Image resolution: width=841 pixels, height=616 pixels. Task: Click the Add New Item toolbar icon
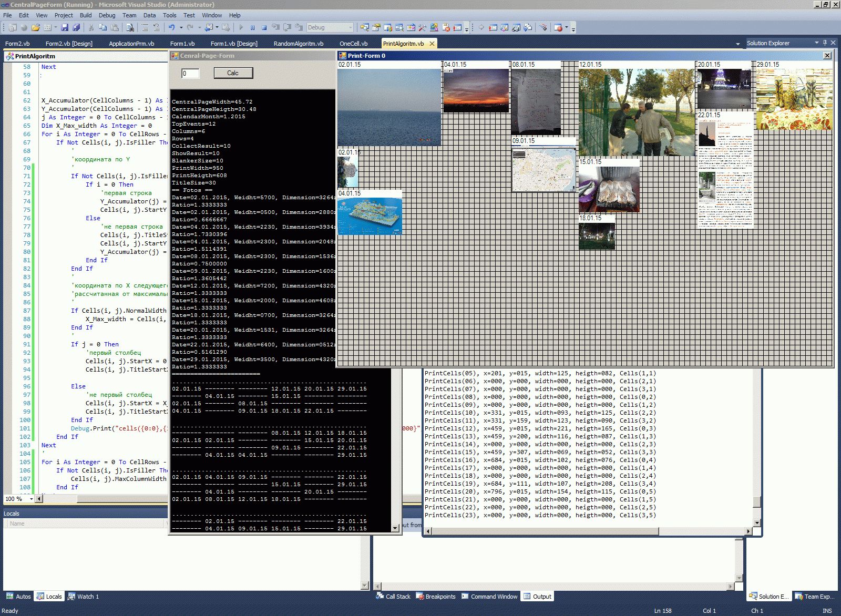[48, 27]
